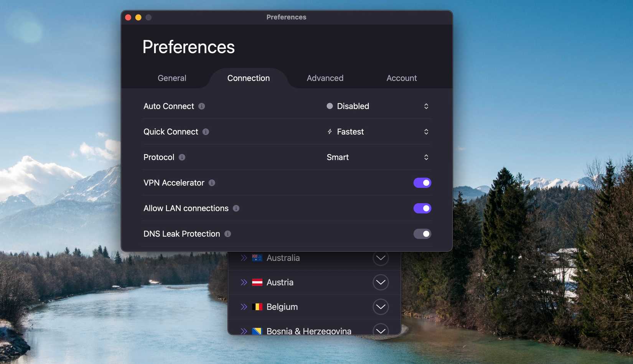
Task: Expand Austria server list chevron
Action: [381, 282]
